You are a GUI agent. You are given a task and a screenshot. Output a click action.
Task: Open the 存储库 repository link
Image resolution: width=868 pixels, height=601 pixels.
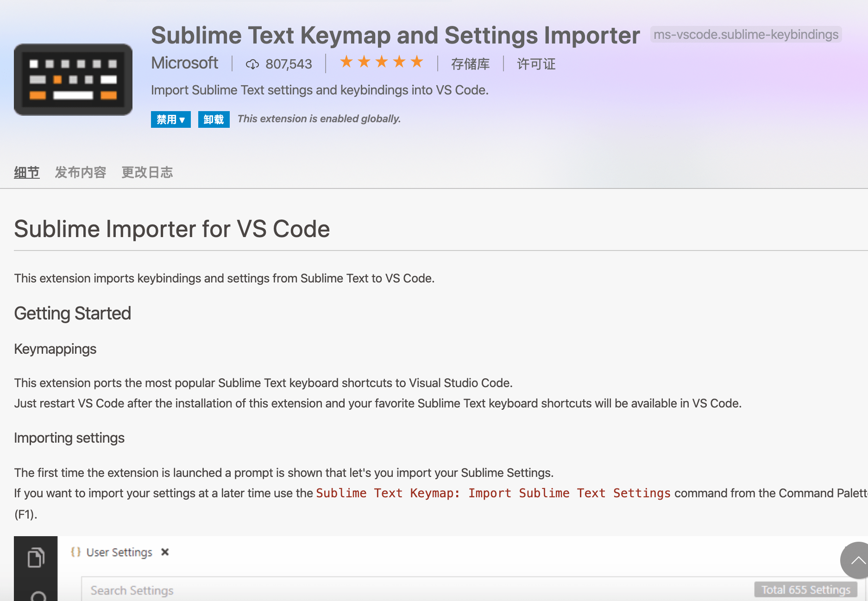coord(470,64)
